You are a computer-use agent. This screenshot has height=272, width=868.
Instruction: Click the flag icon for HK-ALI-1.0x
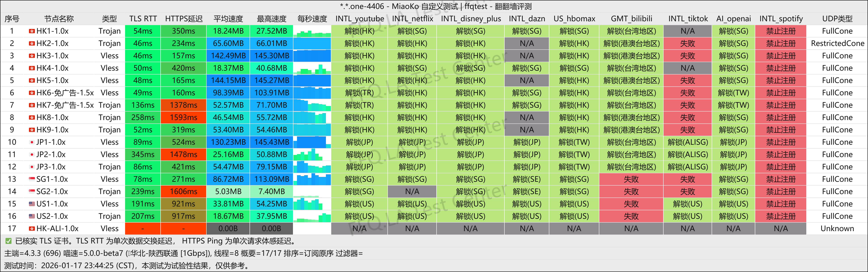pyautogui.click(x=32, y=229)
